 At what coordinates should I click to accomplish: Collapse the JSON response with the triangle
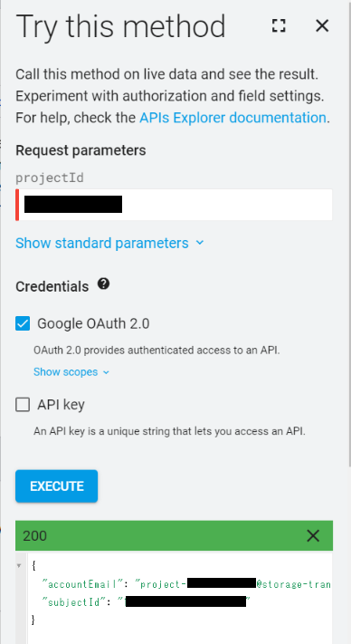click(x=19, y=566)
